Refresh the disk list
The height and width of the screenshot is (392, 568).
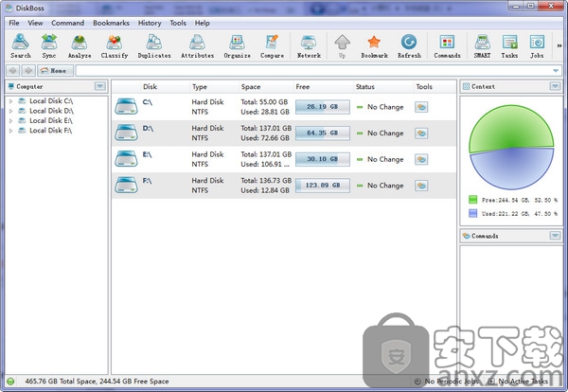tap(409, 46)
